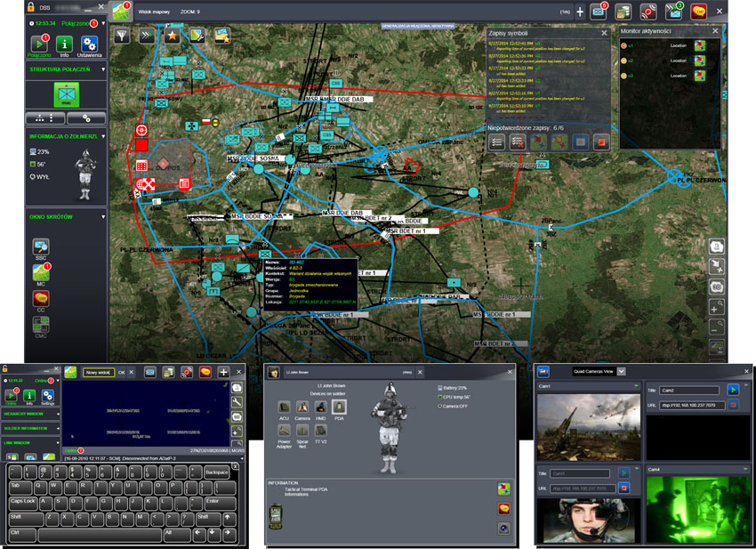Select the map view tab icon with badge
Image resolution: width=756 pixels, height=549 pixels.
[120, 12]
